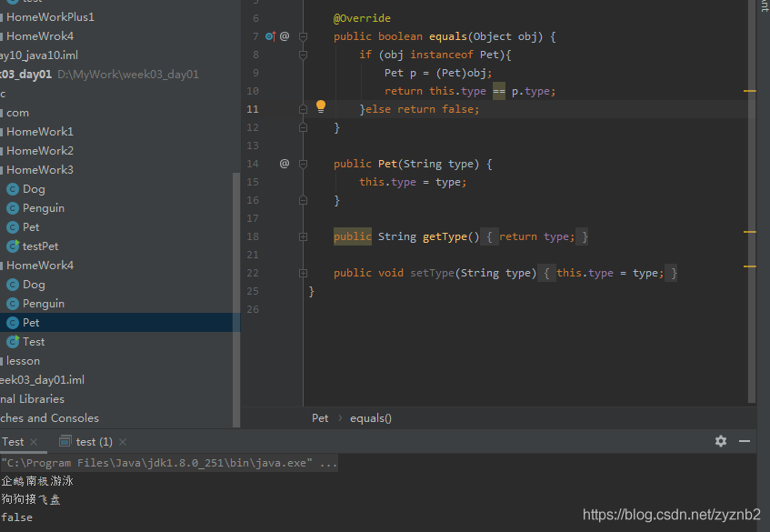770x532 pixels.
Task: Hide the run tool window with minus icon
Action: click(x=745, y=441)
